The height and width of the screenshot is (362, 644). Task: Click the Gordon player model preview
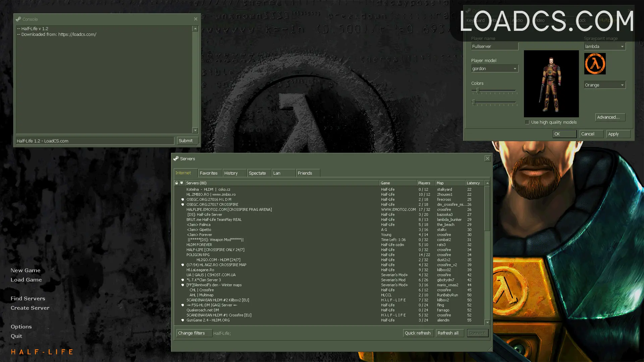551,84
